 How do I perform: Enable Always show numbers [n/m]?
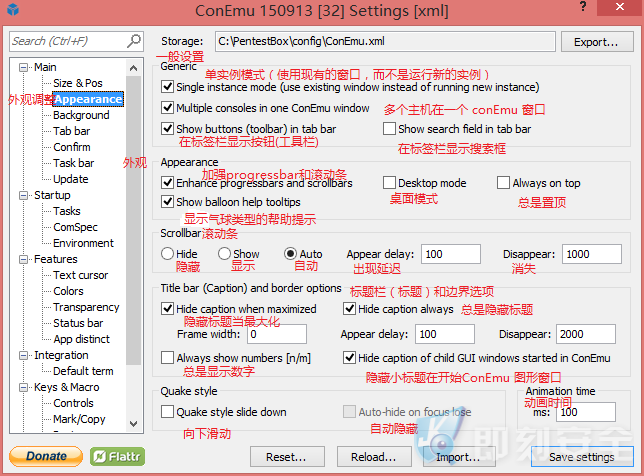(x=167, y=358)
